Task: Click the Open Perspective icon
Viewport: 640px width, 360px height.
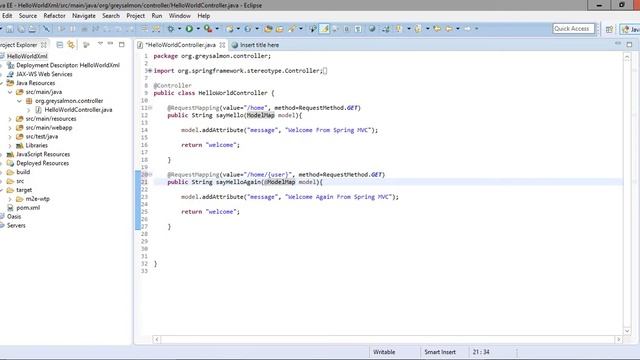Action: [x=609, y=29]
